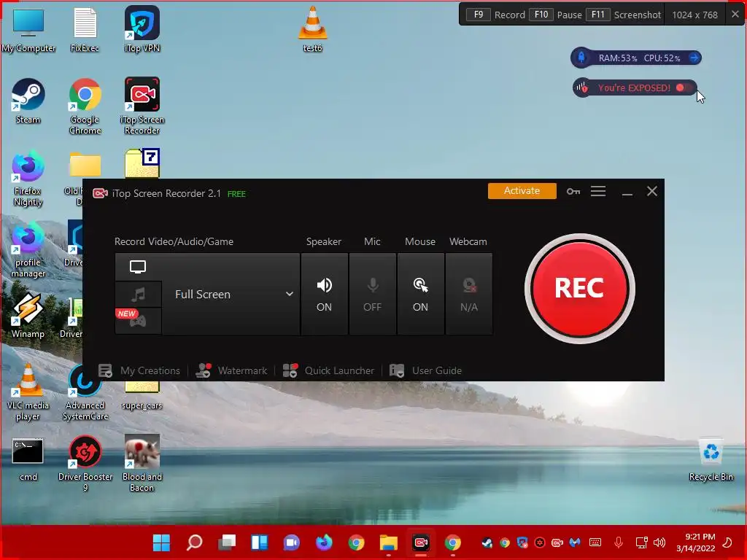
Task: Open the User Guide
Action: 425,370
